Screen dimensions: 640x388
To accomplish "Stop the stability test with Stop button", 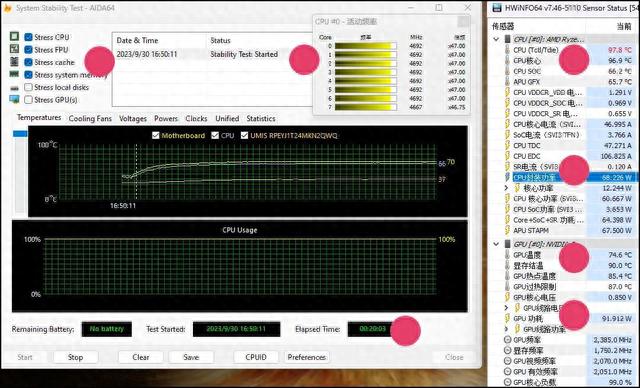I will [x=76, y=357].
